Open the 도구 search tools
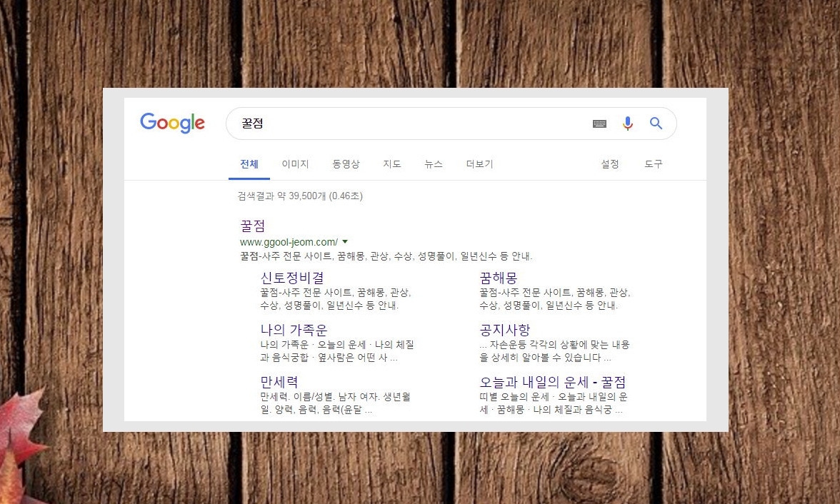 pyautogui.click(x=653, y=164)
